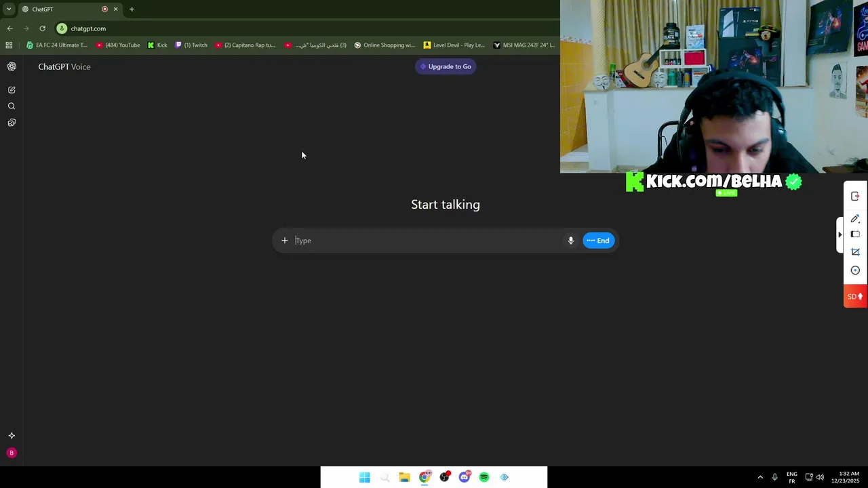Viewport: 868px width, 488px height.
Task: Open File Explorer from the taskbar
Action: (x=404, y=477)
